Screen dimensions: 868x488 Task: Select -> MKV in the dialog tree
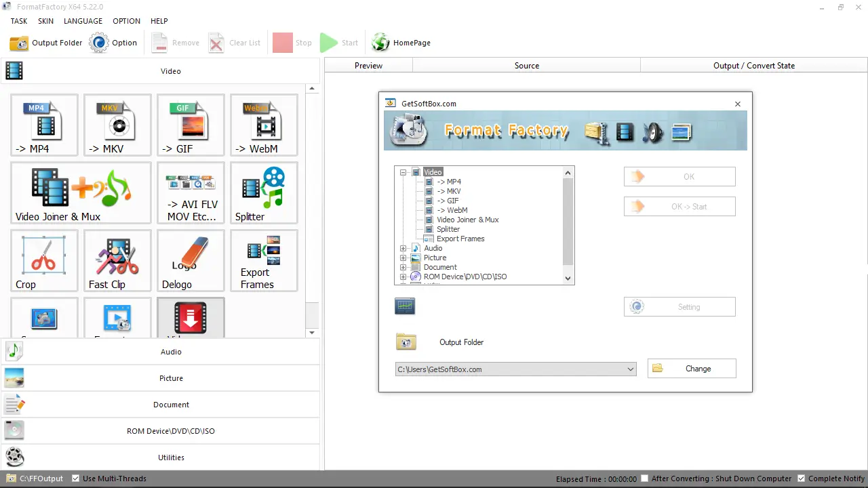click(x=449, y=191)
